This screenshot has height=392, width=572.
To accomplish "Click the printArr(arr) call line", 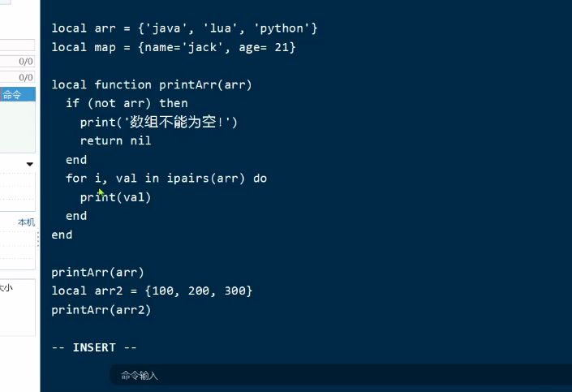I will coord(97,272).
